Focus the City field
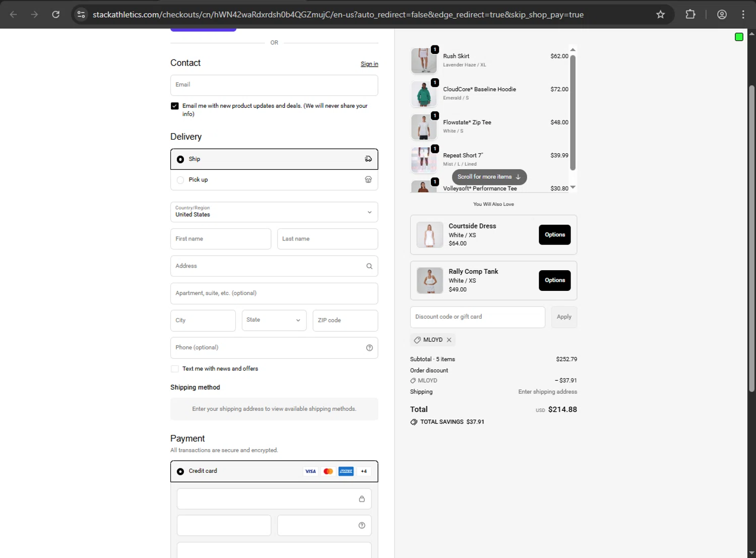 [x=203, y=321]
